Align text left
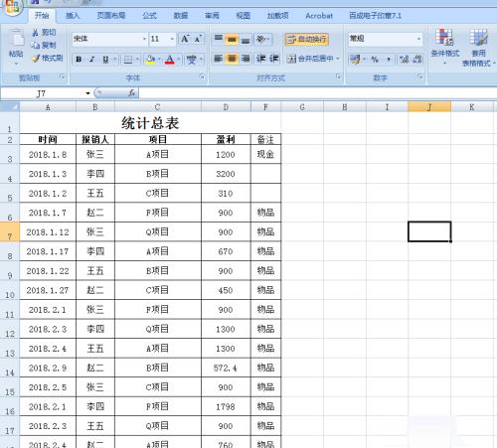The image size is (497, 448). [218, 59]
